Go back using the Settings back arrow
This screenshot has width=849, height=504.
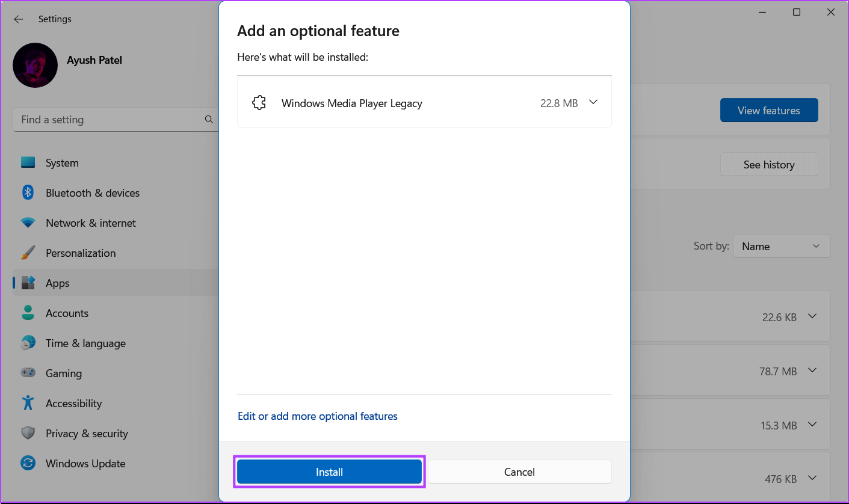(x=19, y=19)
